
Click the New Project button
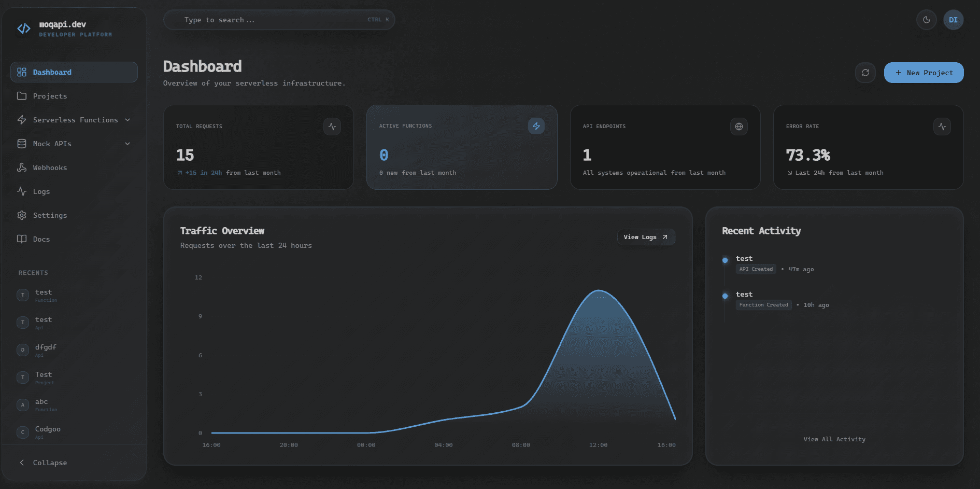tap(924, 73)
